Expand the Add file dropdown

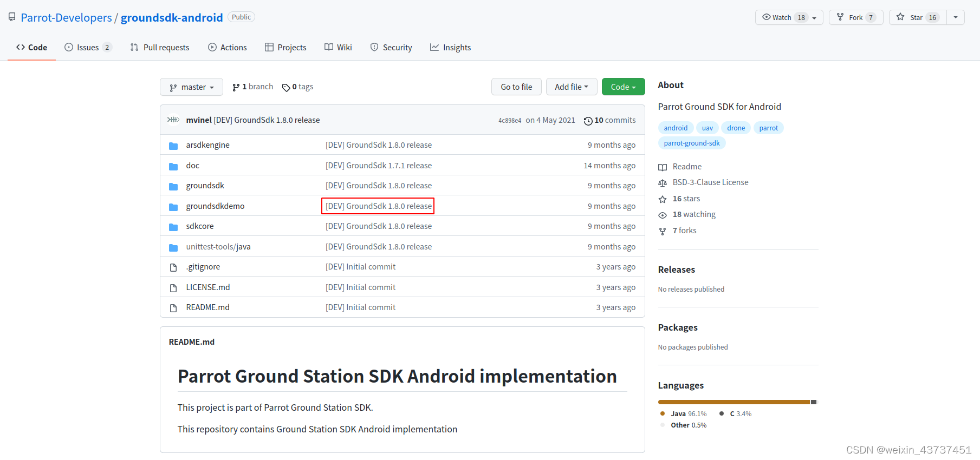tap(572, 87)
